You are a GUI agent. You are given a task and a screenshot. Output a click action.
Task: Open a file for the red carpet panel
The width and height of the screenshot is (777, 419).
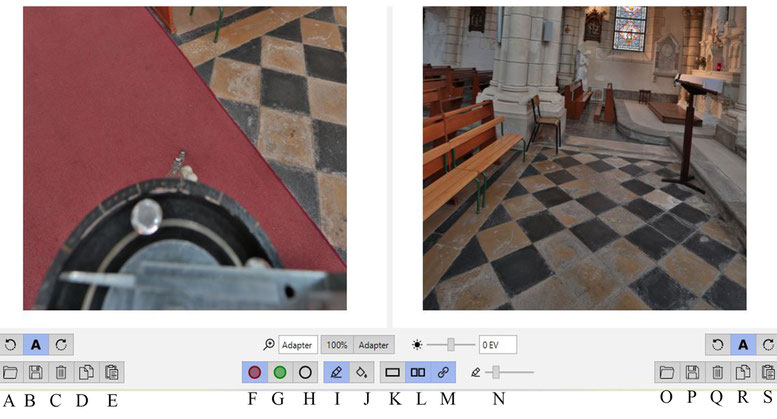[x=10, y=372]
